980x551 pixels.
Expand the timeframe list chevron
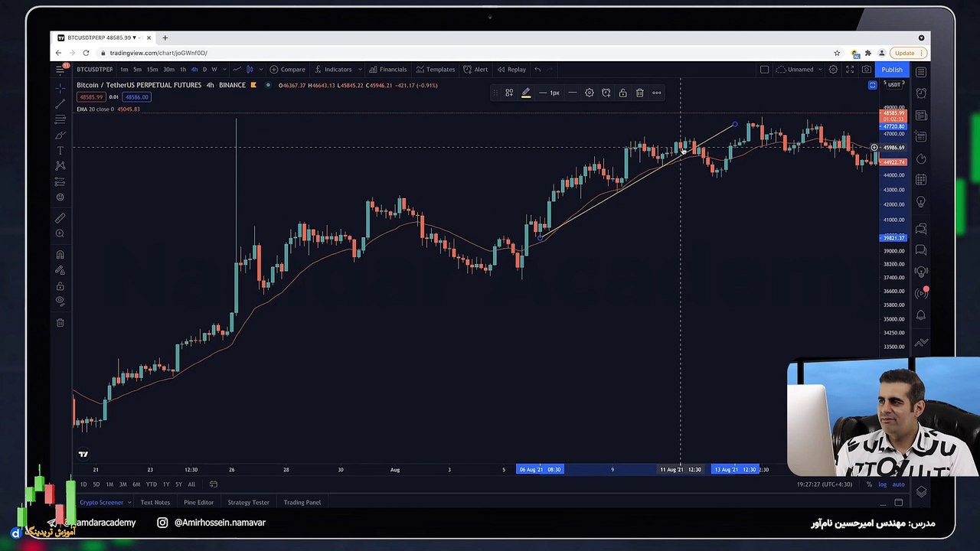(x=224, y=70)
